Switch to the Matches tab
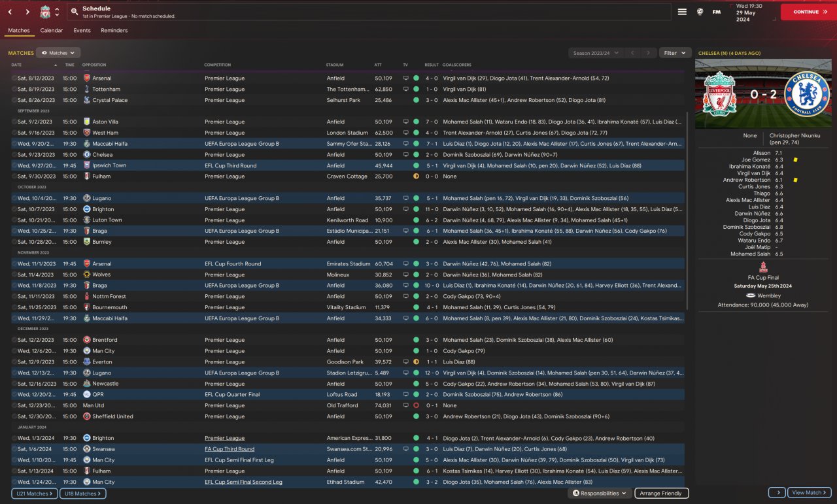The width and height of the screenshot is (837, 504). (x=19, y=31)
